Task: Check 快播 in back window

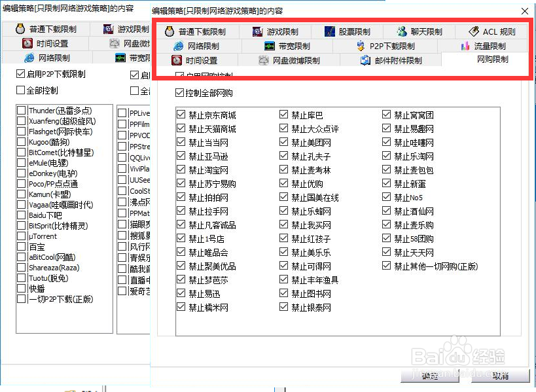Action: (x=21, y=289)
